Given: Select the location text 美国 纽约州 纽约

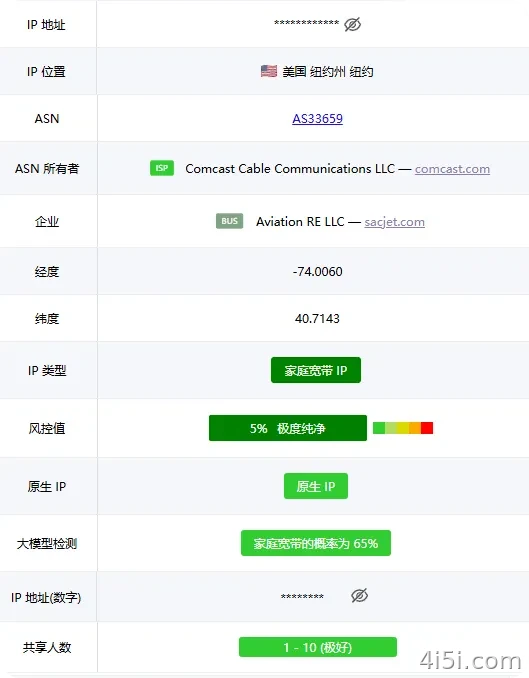Looking at the screenshot, I should point(328,71).
